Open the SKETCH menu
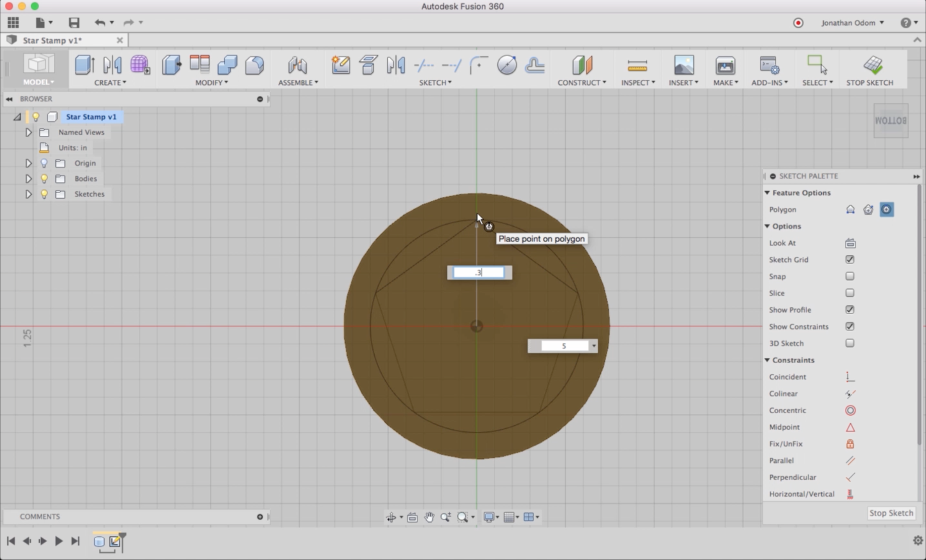Viewport: 926px width, 560px height. tap(435, 82)
